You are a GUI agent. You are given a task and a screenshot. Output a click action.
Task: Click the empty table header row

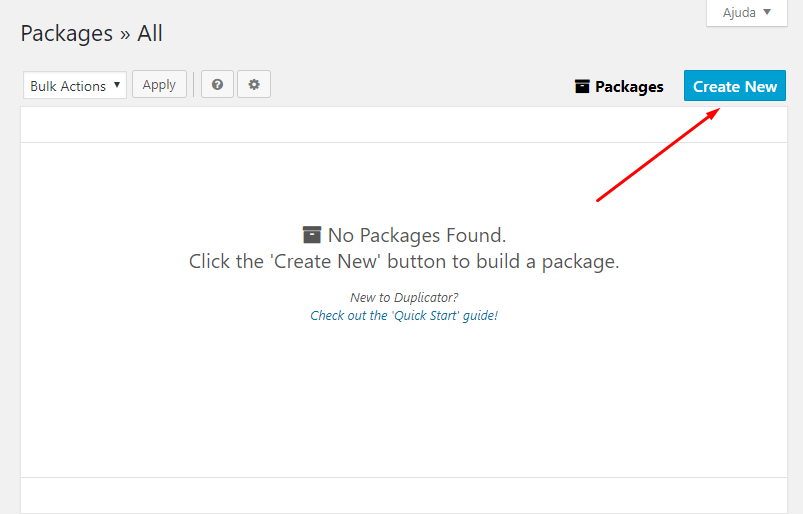click(404, 125)
